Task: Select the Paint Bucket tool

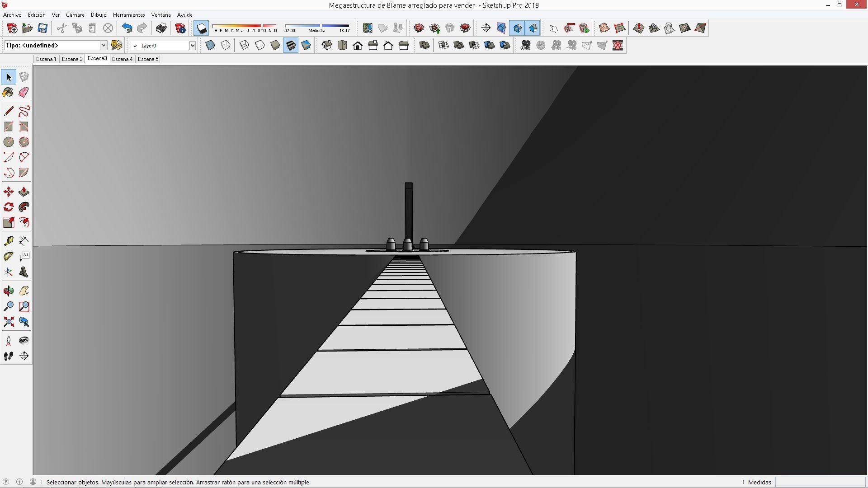Action: tap(9, 92)
